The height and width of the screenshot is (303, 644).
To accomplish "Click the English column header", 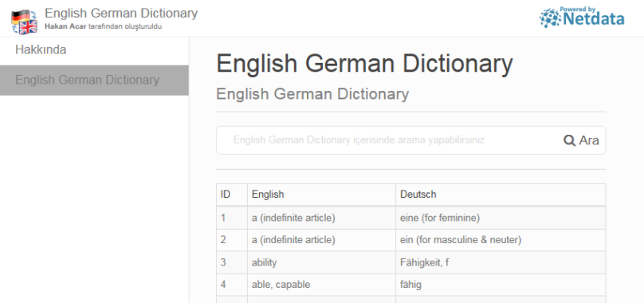I will click(x=321, y=195).
